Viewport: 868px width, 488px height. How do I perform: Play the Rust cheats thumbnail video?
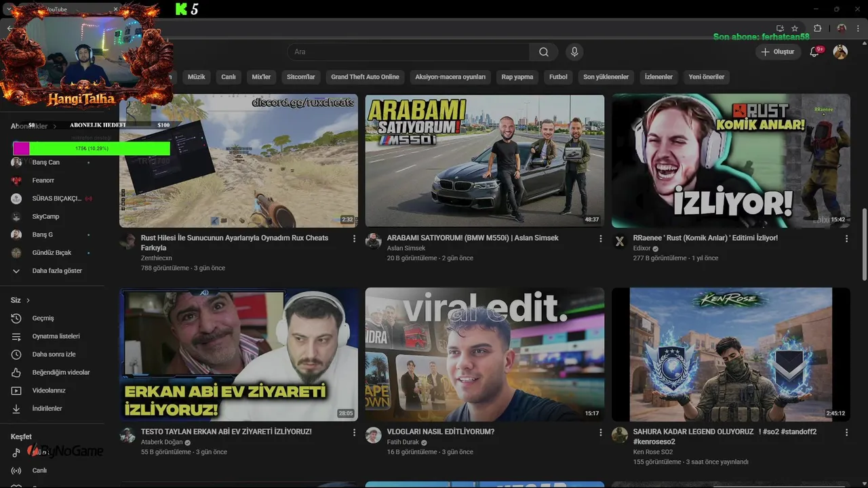tap(239, 161)
